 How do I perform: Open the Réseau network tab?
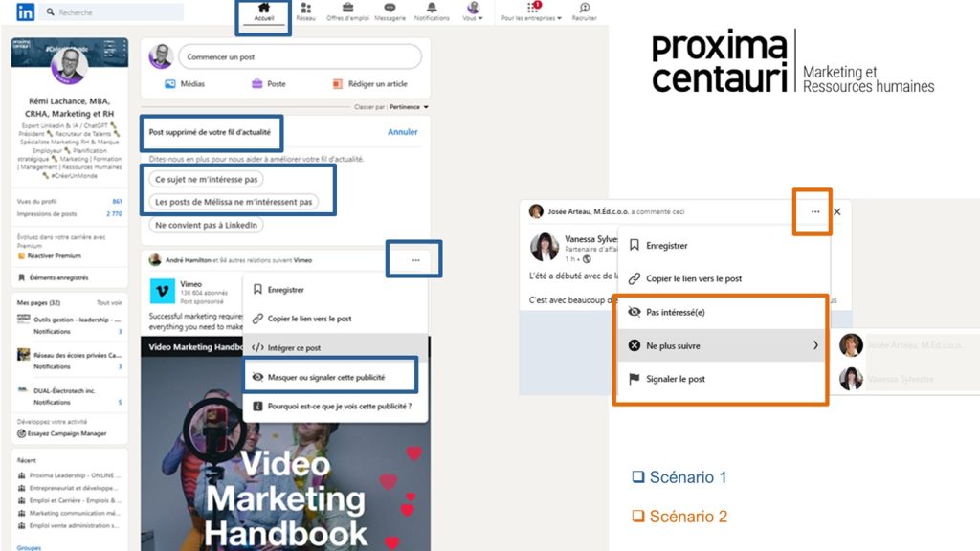(305, 11)
